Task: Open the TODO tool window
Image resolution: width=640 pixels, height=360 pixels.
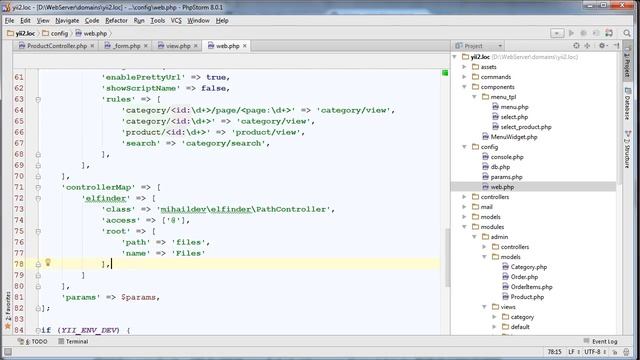Action: coord(33,341)
